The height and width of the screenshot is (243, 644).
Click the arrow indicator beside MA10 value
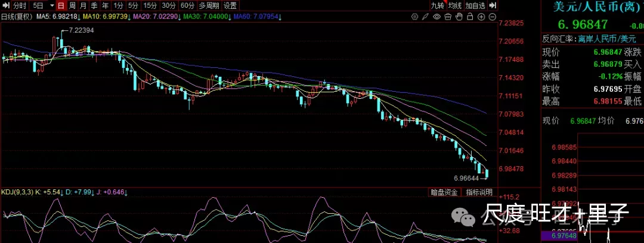(x=129, y=17)
